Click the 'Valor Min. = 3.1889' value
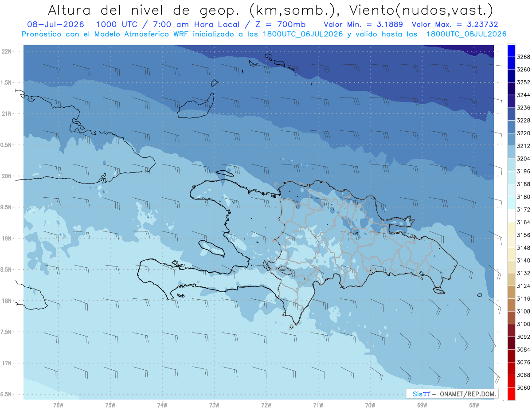 coord(364,24)
